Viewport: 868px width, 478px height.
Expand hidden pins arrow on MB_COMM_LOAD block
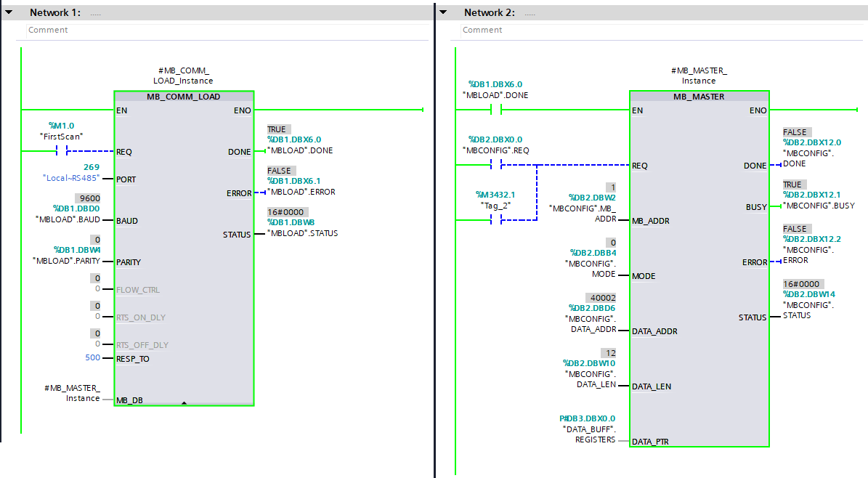click(x=184, y=402)
